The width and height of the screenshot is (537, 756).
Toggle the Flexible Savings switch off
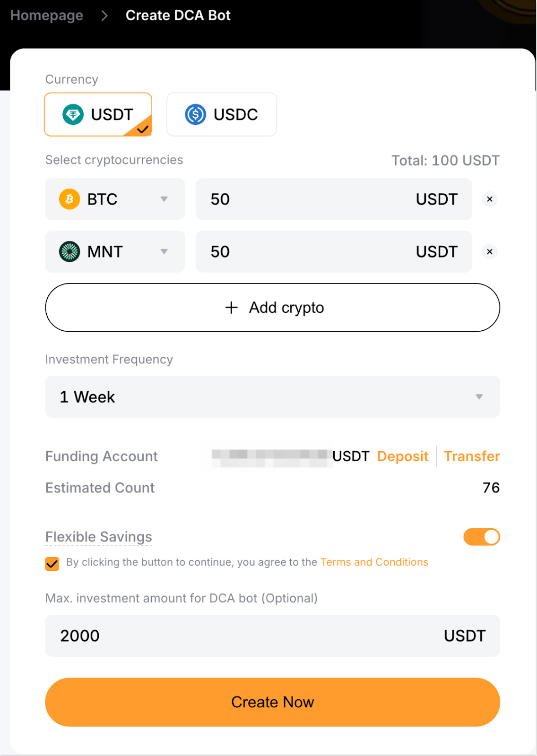click(481, 537)
